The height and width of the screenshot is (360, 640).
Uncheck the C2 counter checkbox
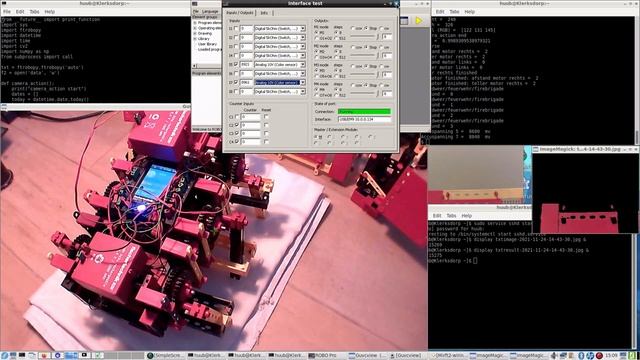[237, 125]
